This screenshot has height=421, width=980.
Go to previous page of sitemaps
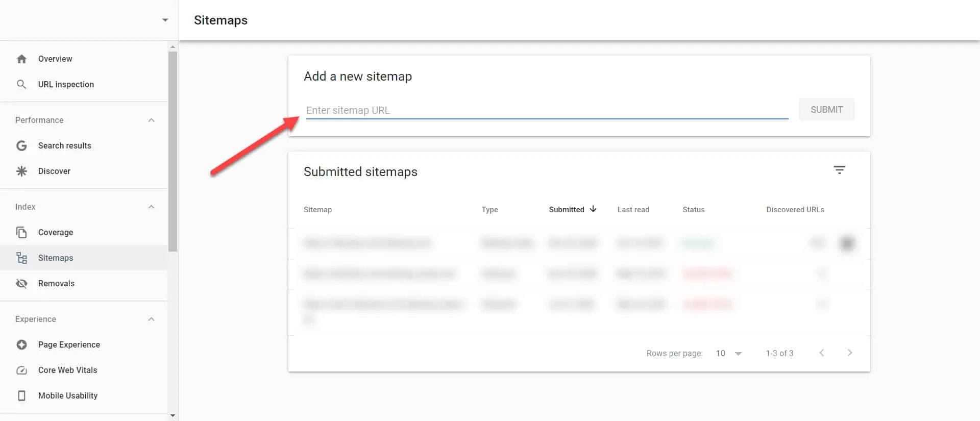(x=822, y=353)
